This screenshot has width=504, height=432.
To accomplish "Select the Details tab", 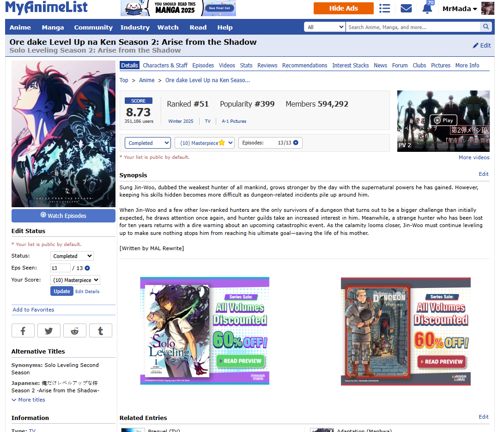I will tap(129, 65).
